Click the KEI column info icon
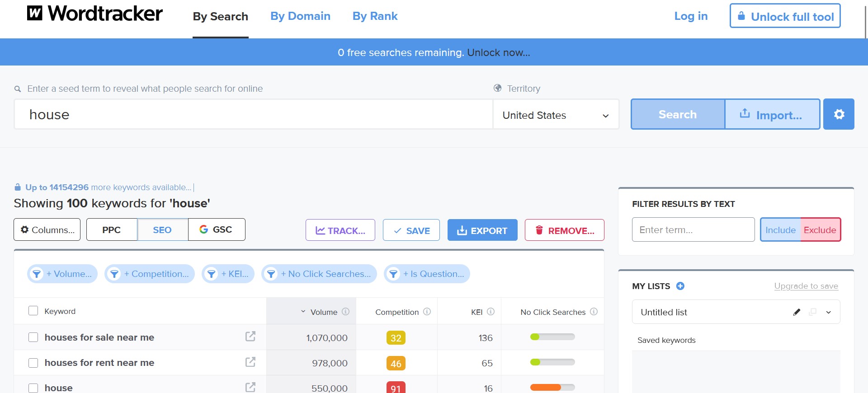Screen dimensions: 868x393 tap(491, 312)
